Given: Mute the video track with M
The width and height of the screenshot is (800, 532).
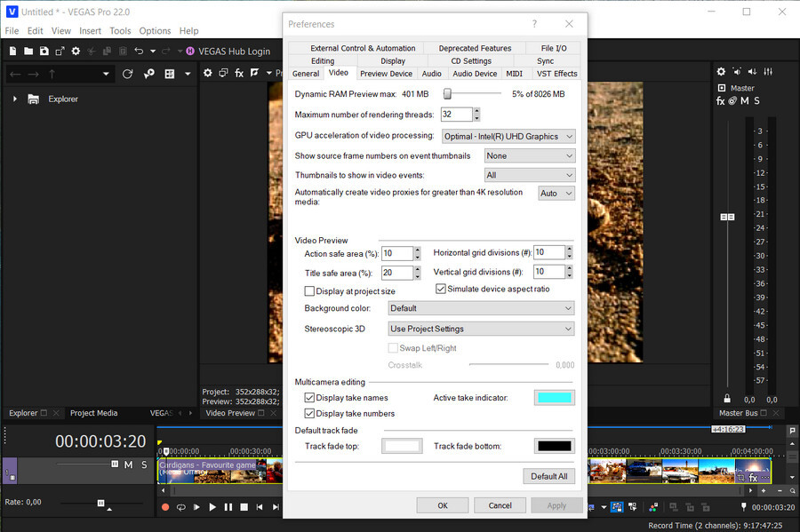Looking at the screenshot, I should 128,465.
